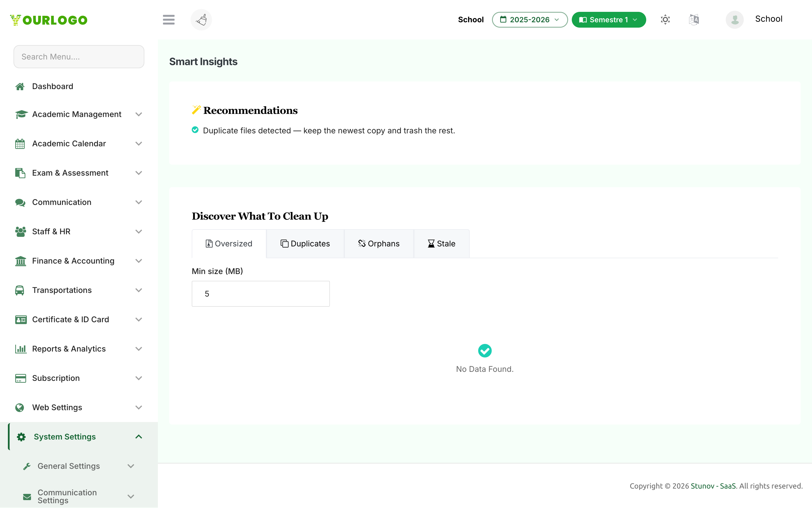Click the Recommendations section heading
This screenshot has width=812, height=508.
click(250, 111)
